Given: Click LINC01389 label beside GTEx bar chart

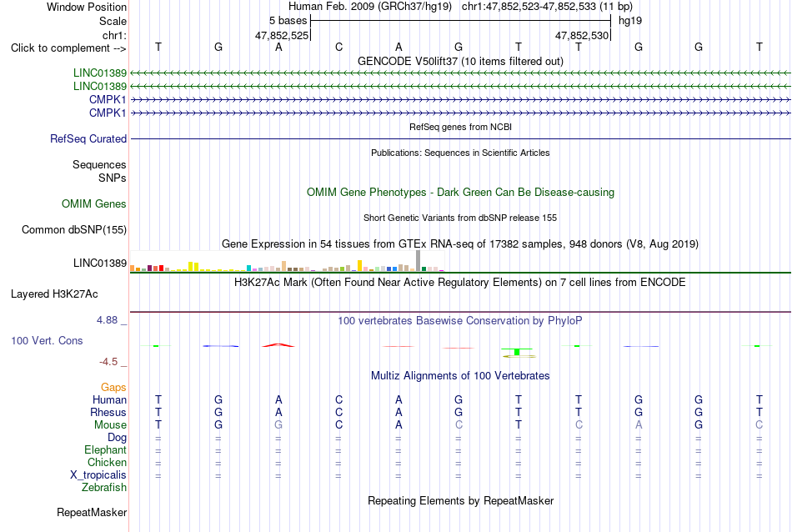Looking at the screenshot, I should (x=100, y=263).
